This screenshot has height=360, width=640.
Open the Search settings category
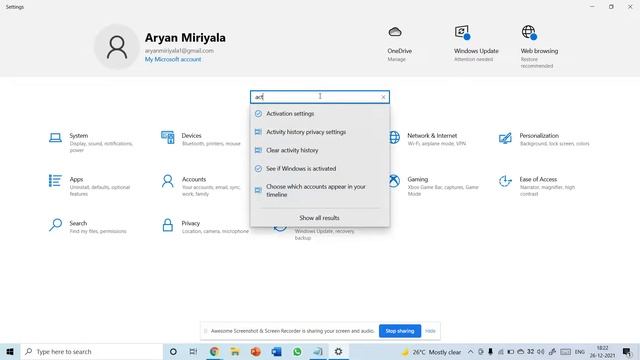tap(87, 227)
